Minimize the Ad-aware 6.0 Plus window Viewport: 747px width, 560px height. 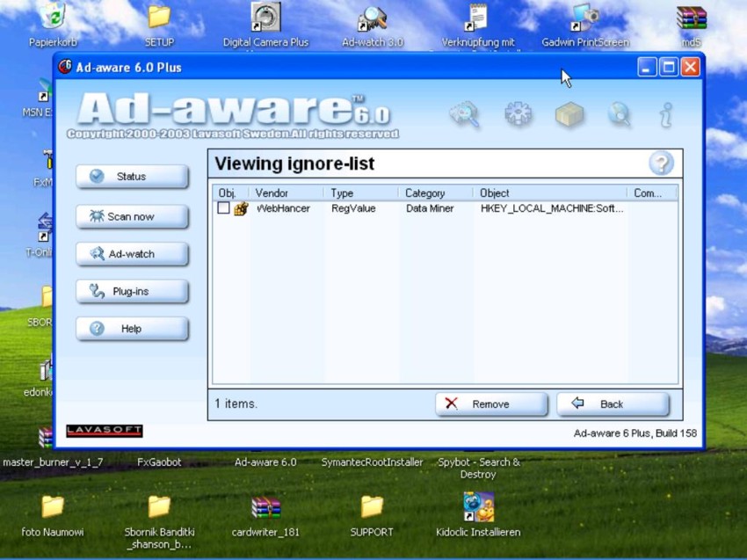[647, 67]
